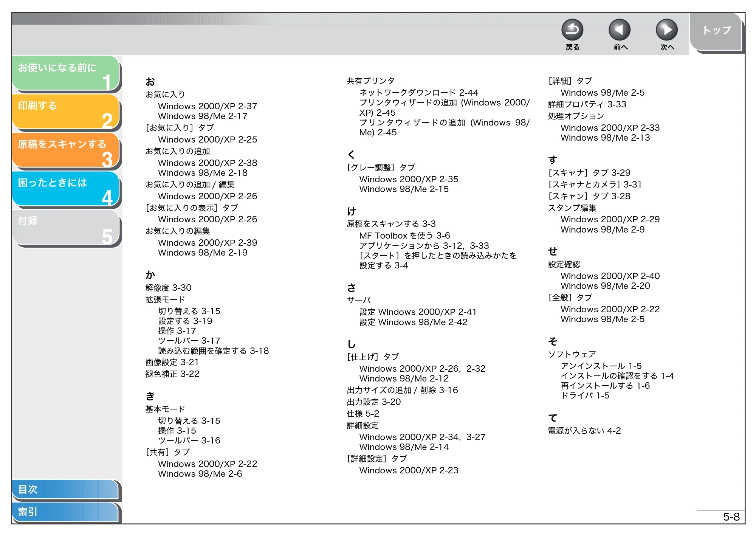Click 出力サイズの追加 / 削除 3-16 entry

pos(402,390)
